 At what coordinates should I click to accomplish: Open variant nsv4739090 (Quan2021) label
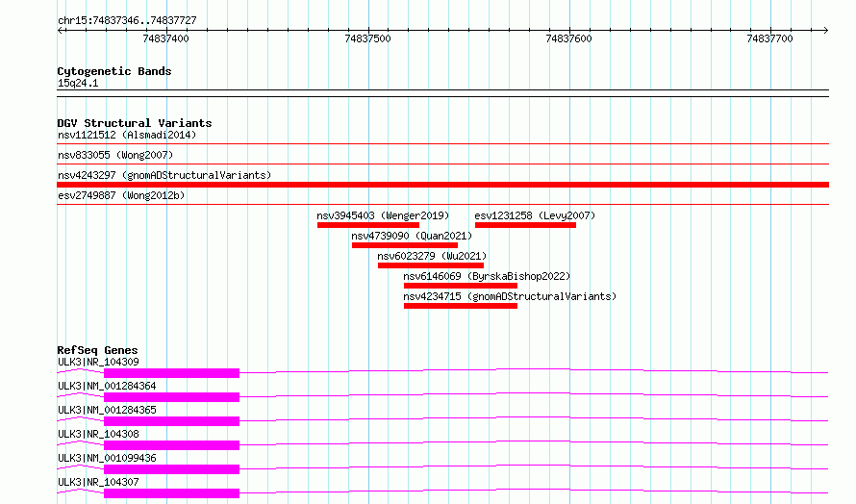(x=412, y=236)
